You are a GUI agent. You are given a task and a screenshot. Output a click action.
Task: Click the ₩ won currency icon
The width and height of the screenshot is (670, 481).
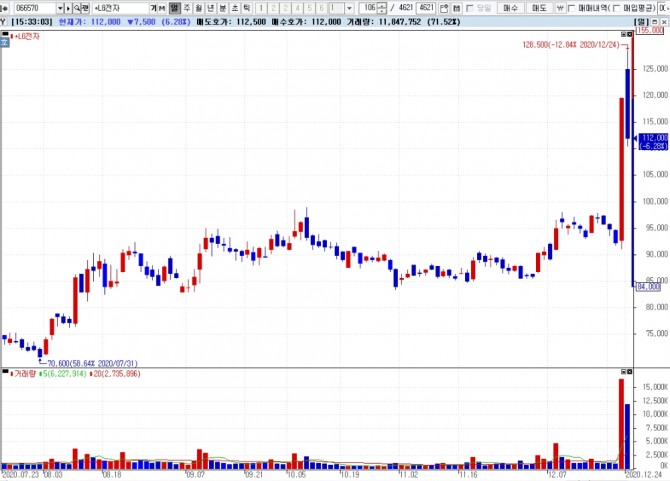(561, 8)
